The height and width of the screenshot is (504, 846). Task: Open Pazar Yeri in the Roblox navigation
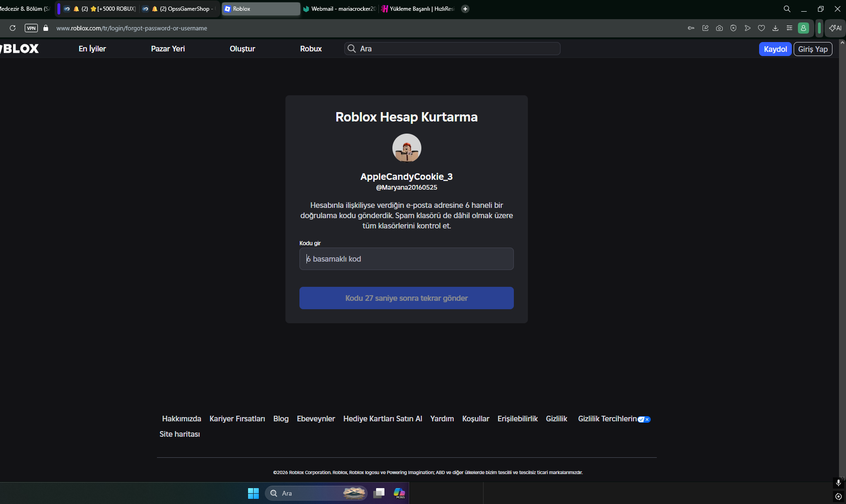click(168, 49)
